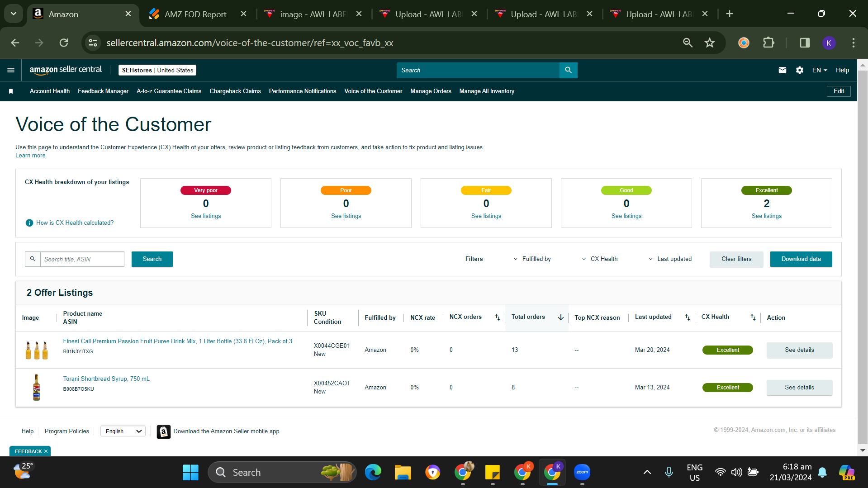Open Manage All Inventory
Image resolution: width=868 pixels, height=488 pixels.
pos(487,91)
